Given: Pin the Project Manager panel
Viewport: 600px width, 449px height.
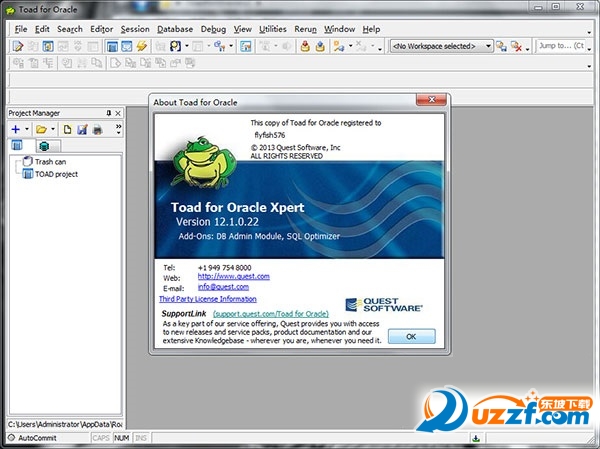Looking at the screenshot, I should [109, 113].
